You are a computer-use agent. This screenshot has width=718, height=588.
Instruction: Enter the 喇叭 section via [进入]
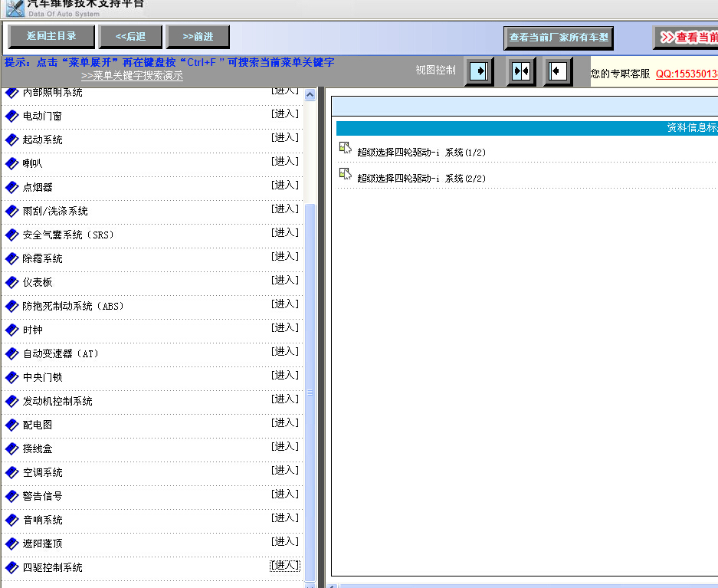pyautogui.click(x=285, y=162)
